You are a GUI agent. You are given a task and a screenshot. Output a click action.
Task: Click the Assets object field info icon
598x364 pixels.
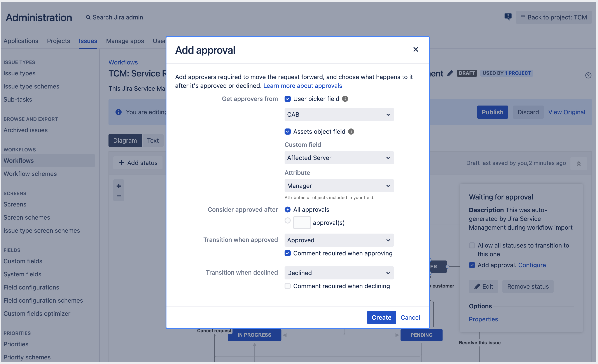click(351, 132)
